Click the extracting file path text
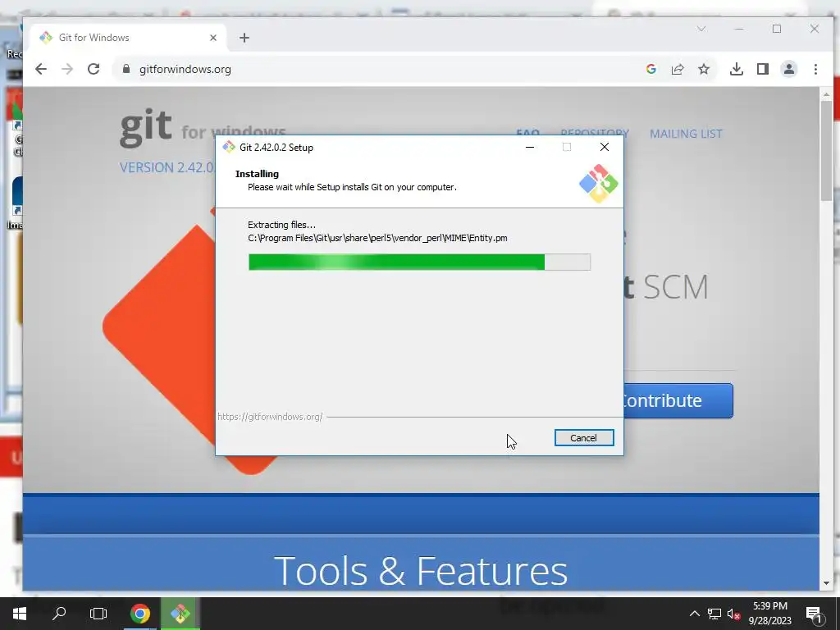This screenshot has width=840, height=630. point(377,238)
